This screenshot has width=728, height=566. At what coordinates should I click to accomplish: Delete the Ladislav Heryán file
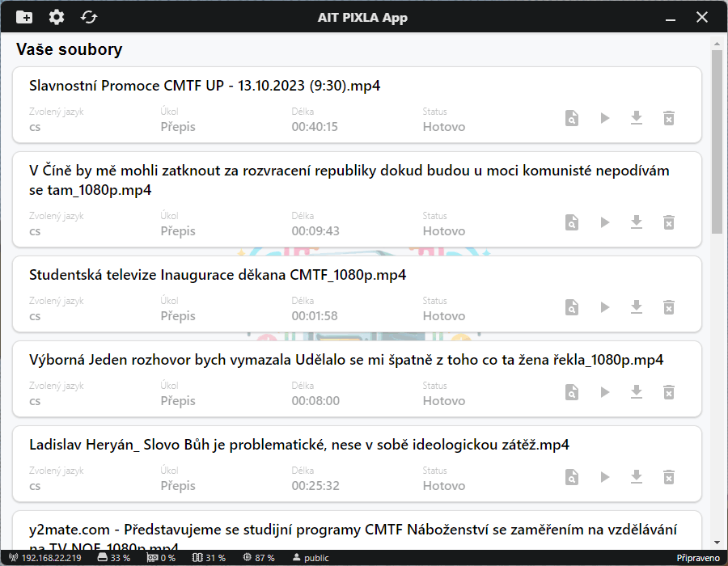[x=669, y=477]
